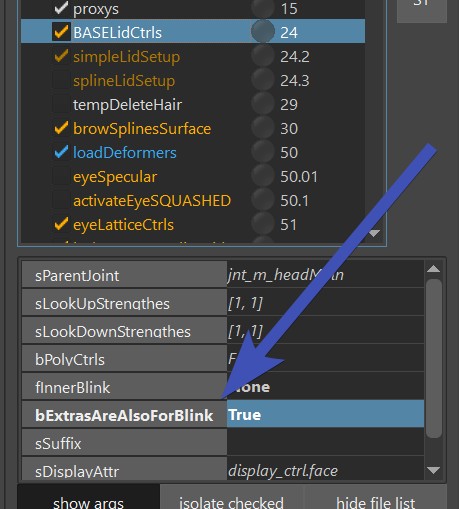459x509 pixels.
Task: Click the args list scroll down arrow
Action: click(x=433, y=470)
